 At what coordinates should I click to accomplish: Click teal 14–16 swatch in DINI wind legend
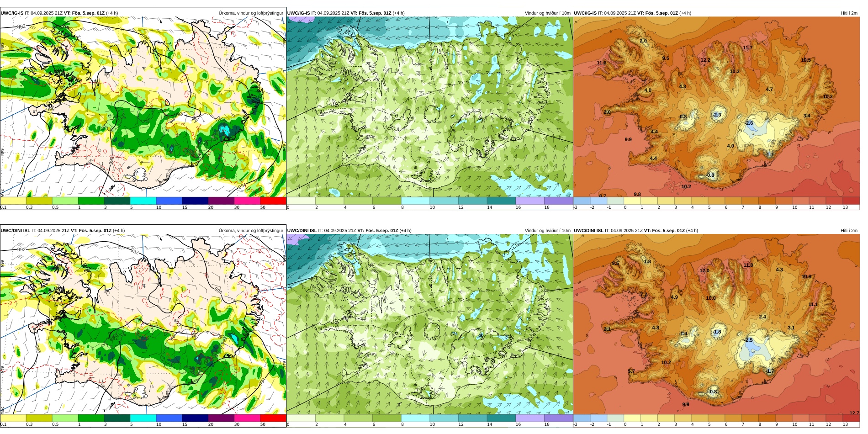[501, 418]
